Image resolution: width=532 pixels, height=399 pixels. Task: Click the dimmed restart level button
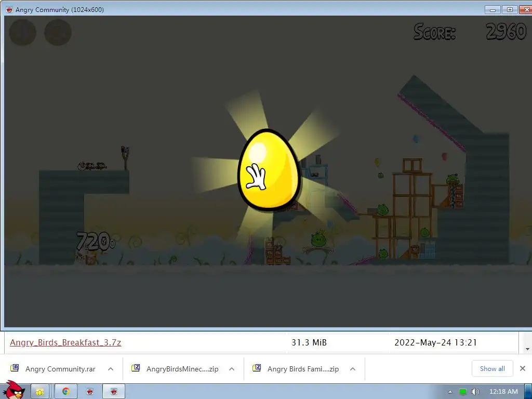(58, 33)
